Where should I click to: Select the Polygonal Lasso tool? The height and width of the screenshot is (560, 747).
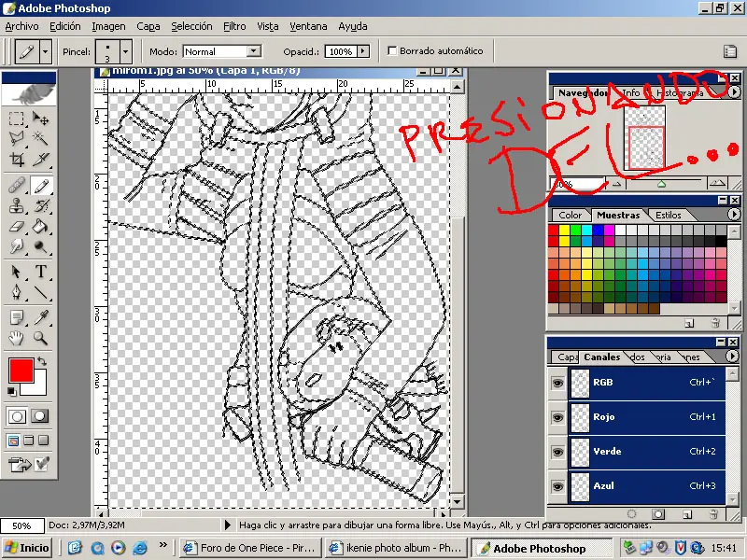17,138
